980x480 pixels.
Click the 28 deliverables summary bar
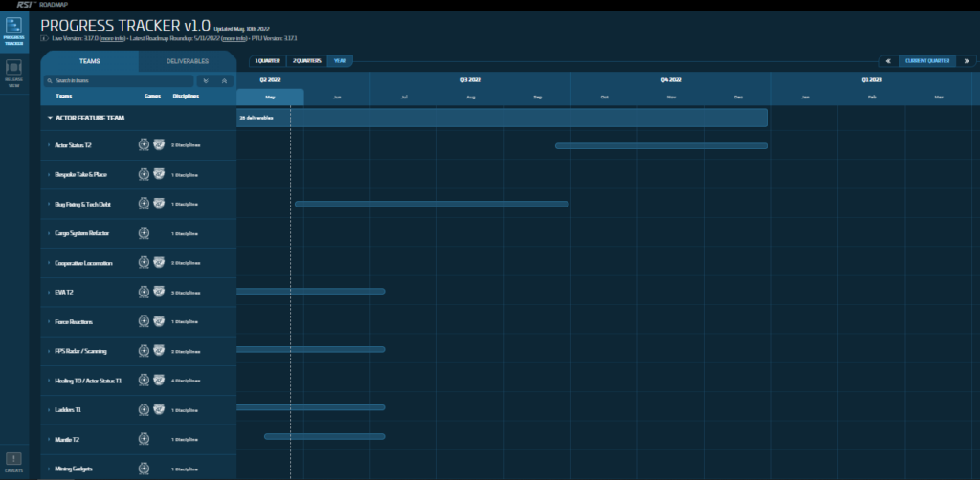coord(501,118)
